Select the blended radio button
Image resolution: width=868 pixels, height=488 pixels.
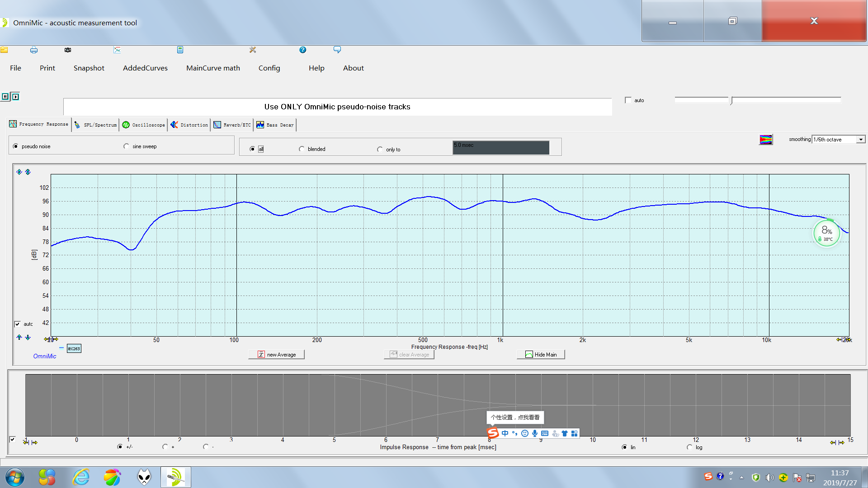(x=302, y=149)
